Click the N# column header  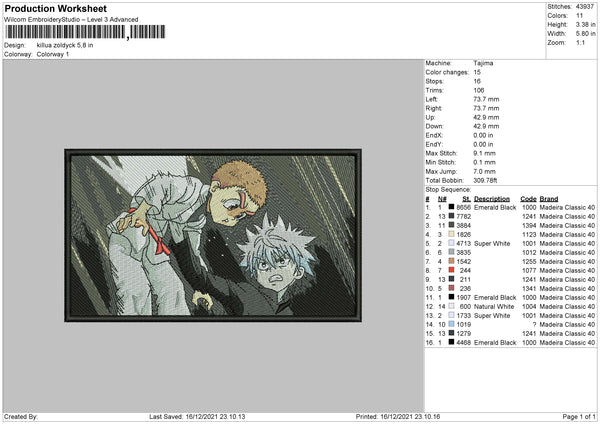pos(442,199)
